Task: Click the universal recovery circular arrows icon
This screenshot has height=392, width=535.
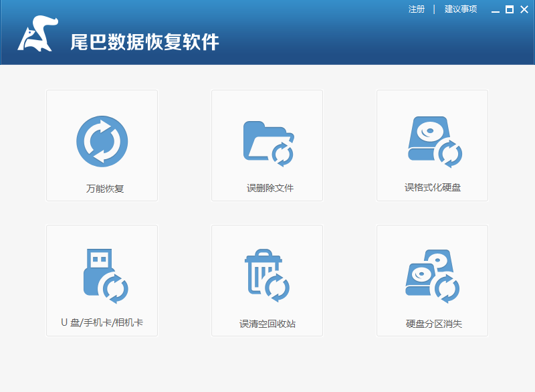Action: 102,140
